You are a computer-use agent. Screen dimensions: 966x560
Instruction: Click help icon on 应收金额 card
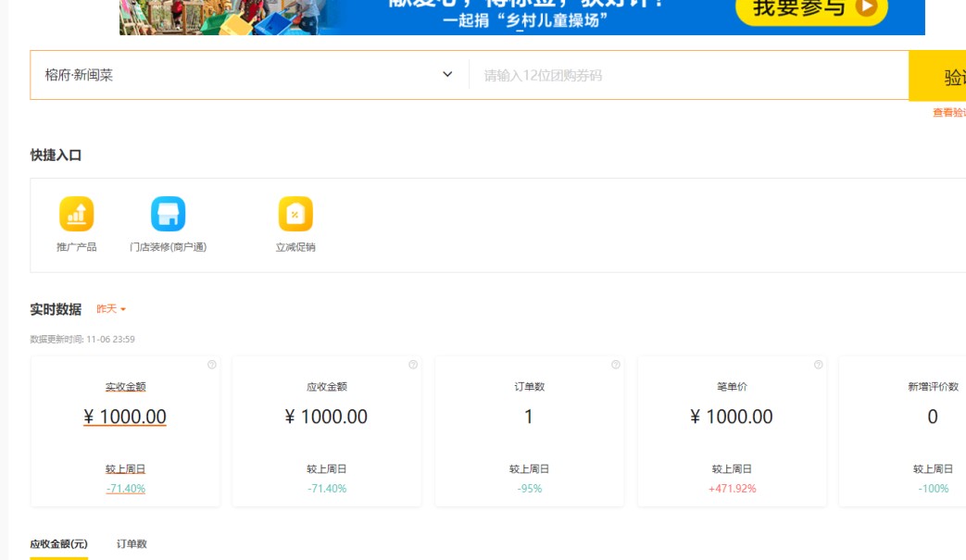tap(413, 365)
